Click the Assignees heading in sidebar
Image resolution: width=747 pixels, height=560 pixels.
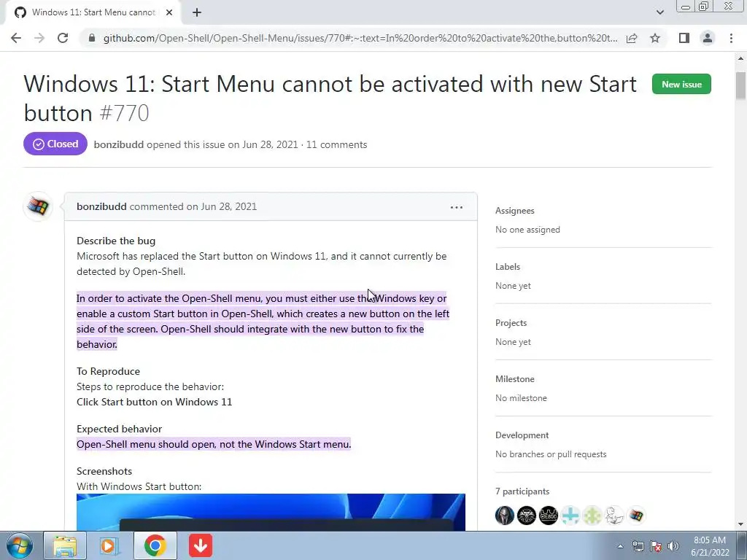pyautogui.click(x=514, y=211)
